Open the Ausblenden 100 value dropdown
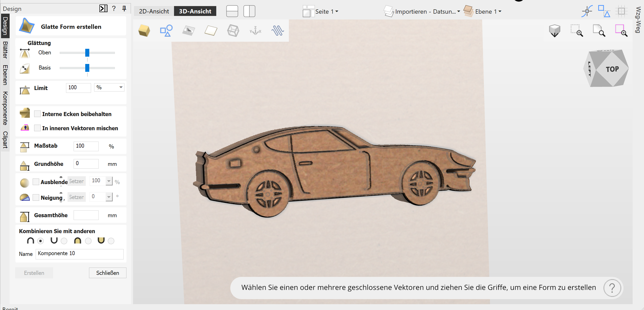This screenshot has width=644, height=310. pos(109,181)
